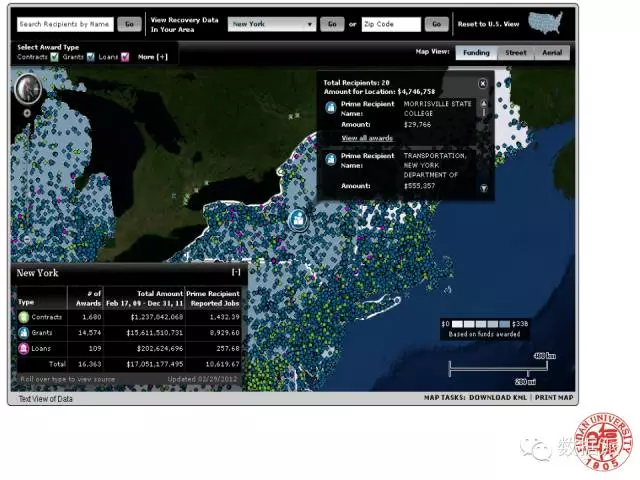640x480 pixels.
Task: Click the Grants icon in the New York table
Action: [x=25, y=331]
